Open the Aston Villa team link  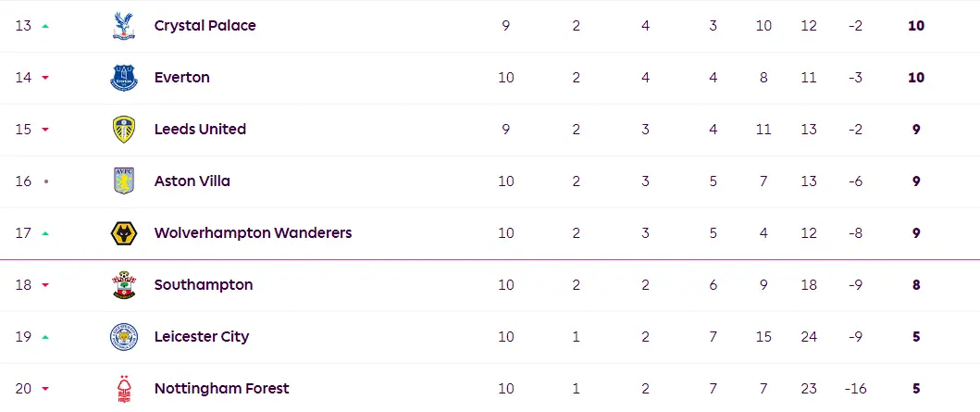tap(192, 181)
